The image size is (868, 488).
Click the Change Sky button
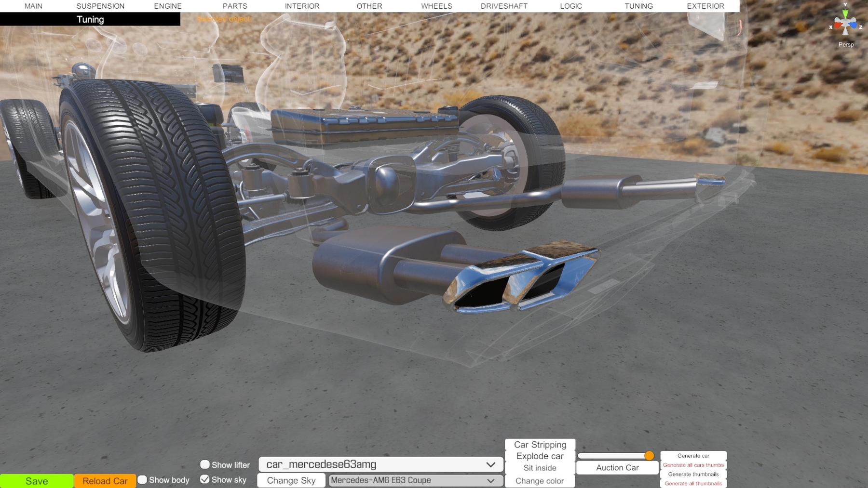[291, 480]
